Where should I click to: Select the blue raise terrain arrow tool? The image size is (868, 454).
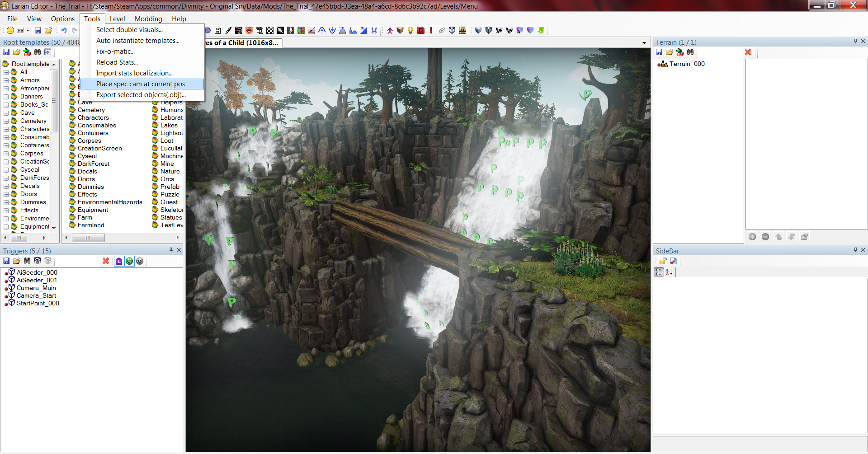coord(322,30)
